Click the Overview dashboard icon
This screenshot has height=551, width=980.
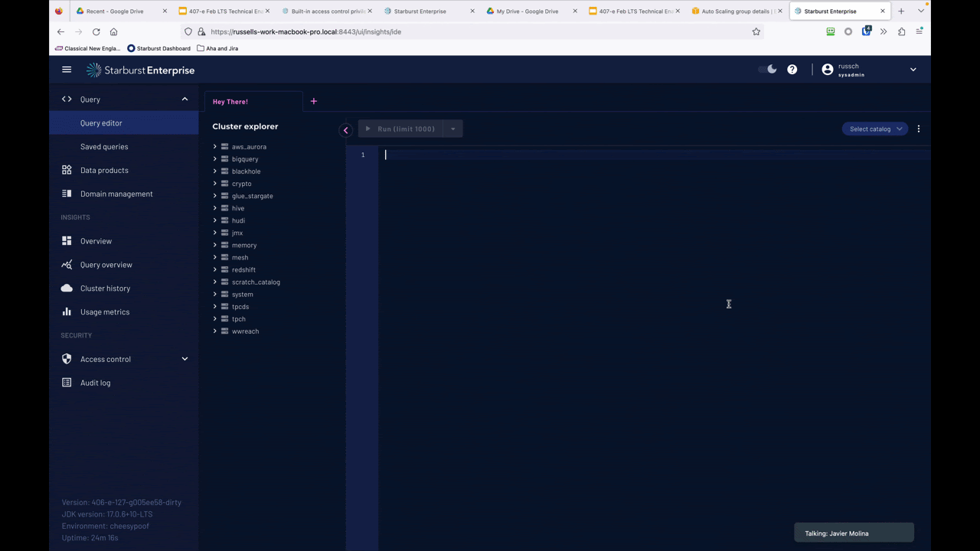[x=67, y=241]
